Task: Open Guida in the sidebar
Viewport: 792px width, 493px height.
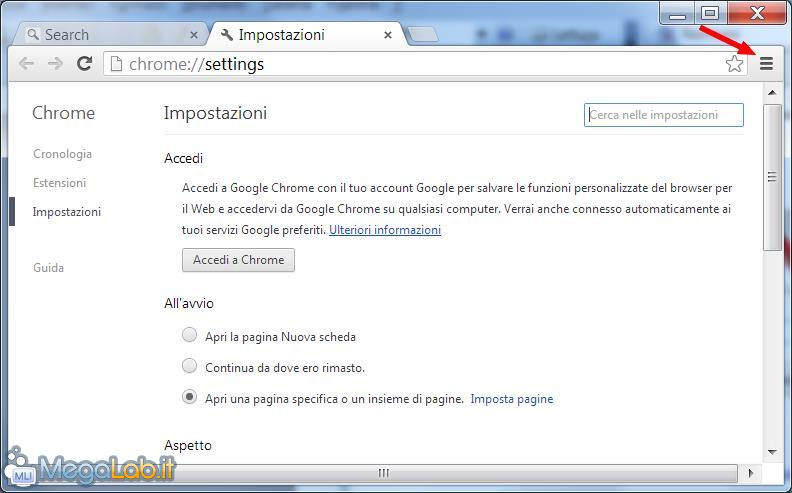Action: coord(48,268)
